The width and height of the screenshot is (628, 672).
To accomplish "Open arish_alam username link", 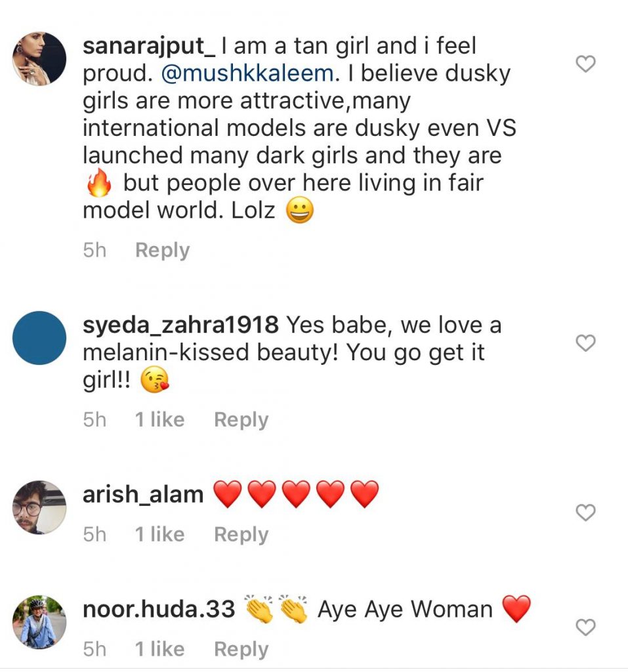I will [x=143, y=495].
